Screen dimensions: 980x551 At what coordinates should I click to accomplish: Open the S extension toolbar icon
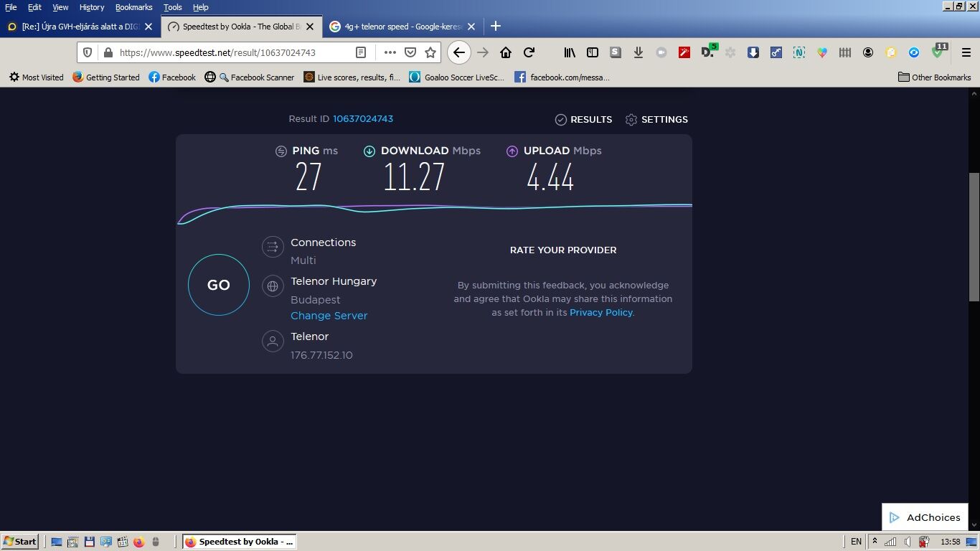tap(616, 52)
